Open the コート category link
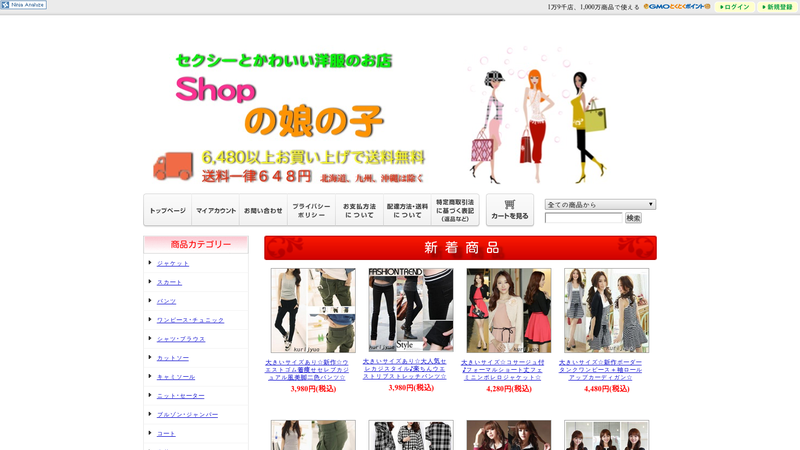Image resolution: width=800 pixels, height=450 pixels. point(166,433)
